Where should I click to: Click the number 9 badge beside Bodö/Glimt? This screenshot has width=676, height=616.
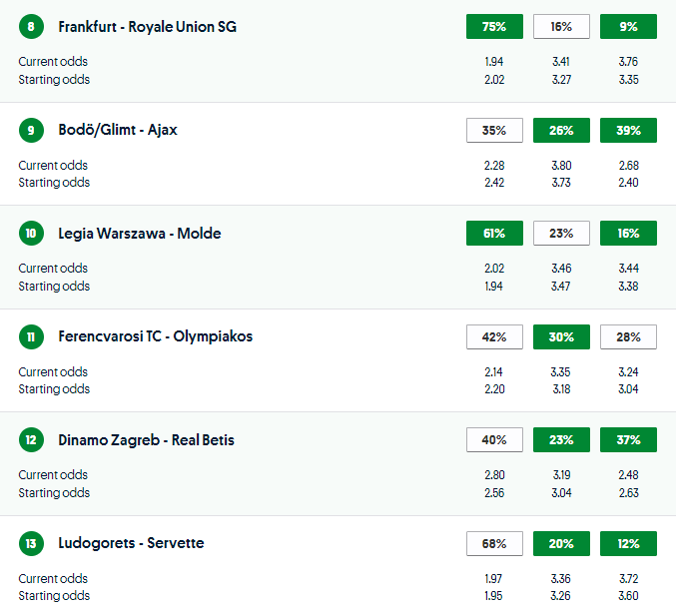31,130
